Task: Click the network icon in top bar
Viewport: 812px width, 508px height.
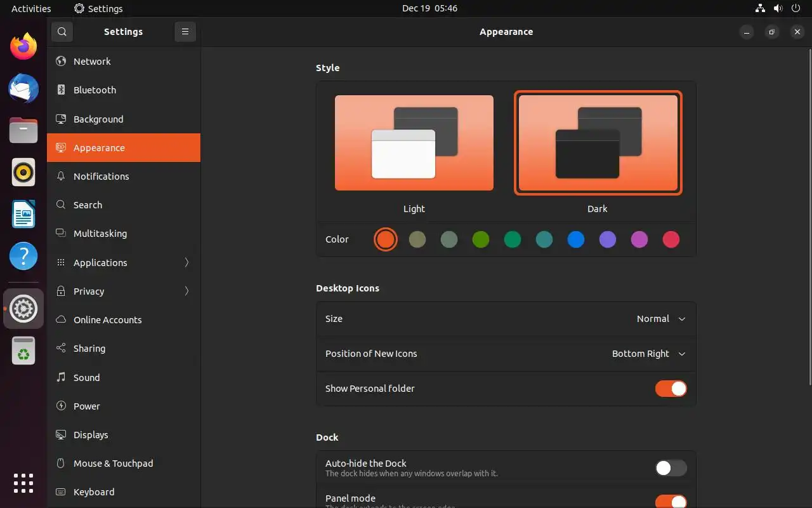Action: (760, 8)
